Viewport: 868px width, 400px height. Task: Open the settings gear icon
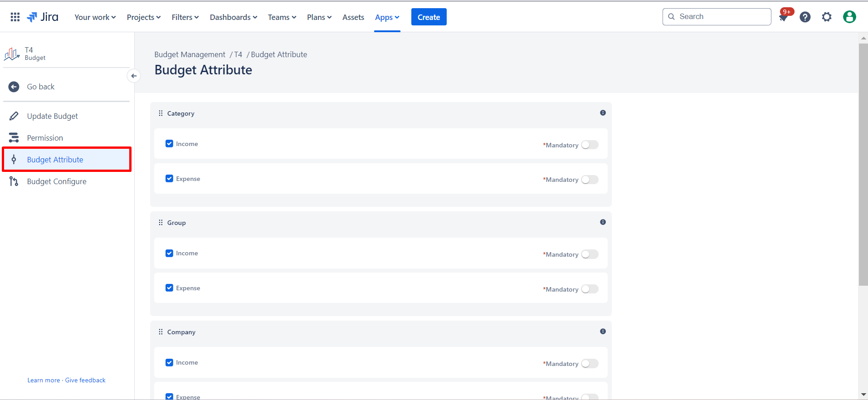pyautogui.click(x=827, y=17)
